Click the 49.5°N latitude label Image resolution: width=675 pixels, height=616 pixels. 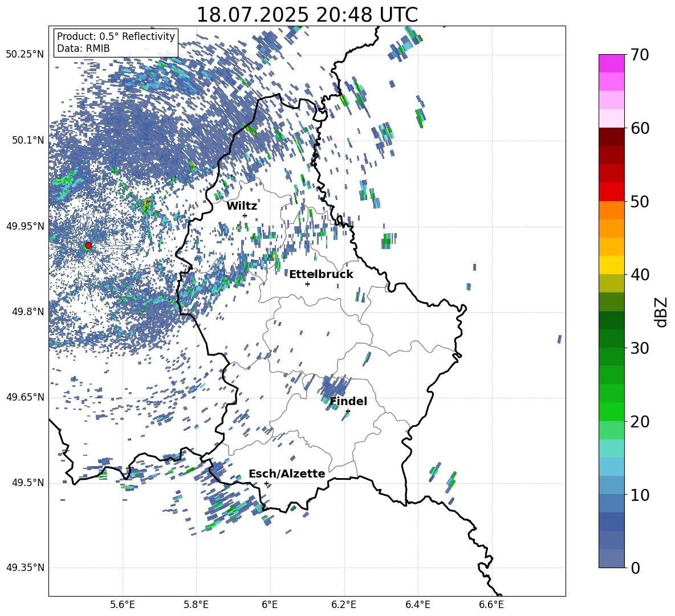28,483
